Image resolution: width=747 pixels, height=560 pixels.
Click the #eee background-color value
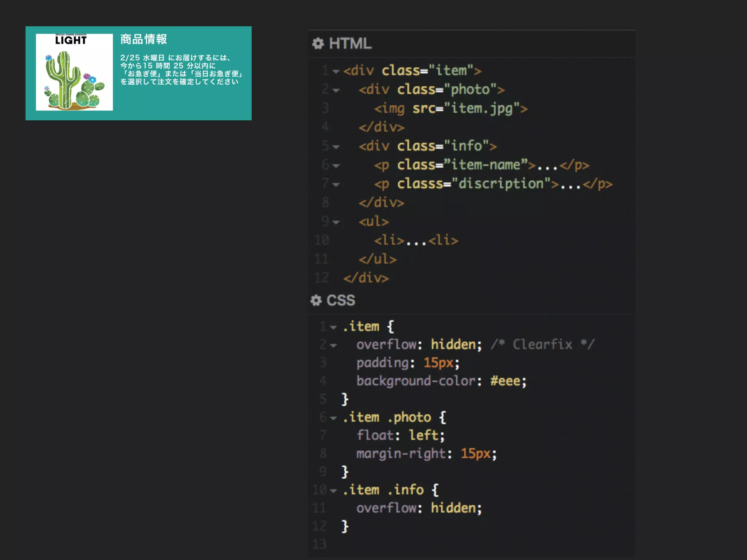coord(506,381)
